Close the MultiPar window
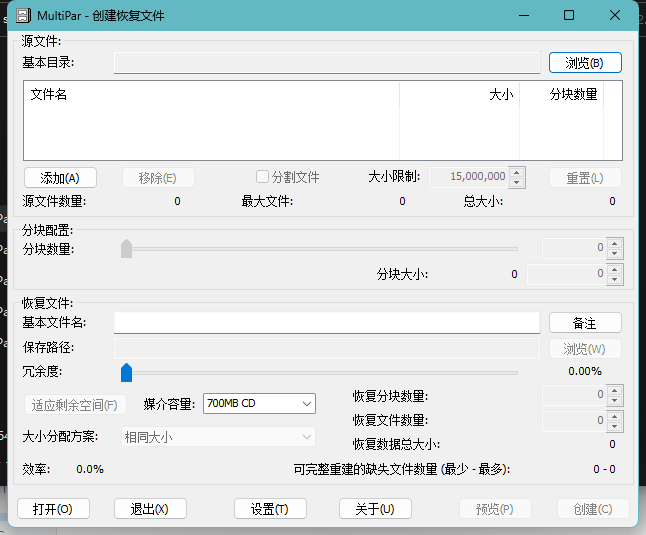Viewport: 646px width, 535px height. pyautogui.click(x=615, y=16)
